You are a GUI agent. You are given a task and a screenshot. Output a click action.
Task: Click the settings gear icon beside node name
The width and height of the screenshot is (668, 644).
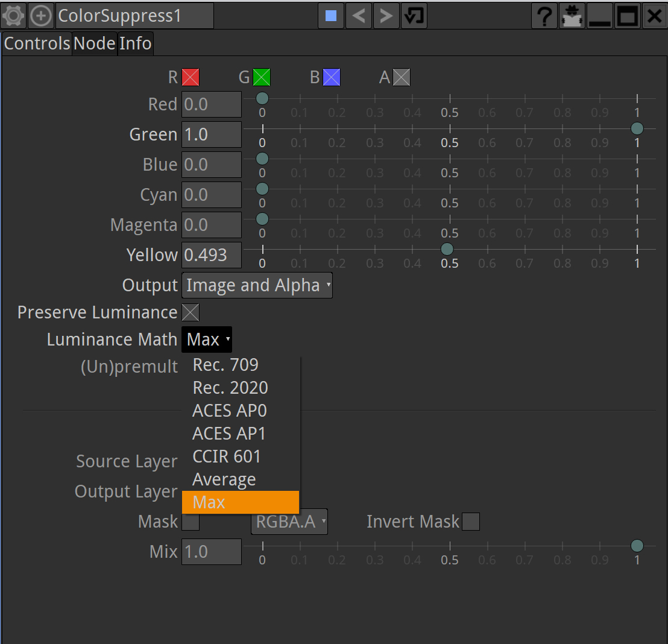(13, 16)
